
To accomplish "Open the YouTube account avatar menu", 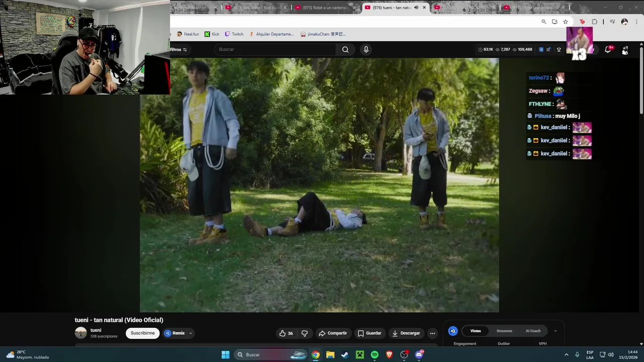I will point(625,50).
